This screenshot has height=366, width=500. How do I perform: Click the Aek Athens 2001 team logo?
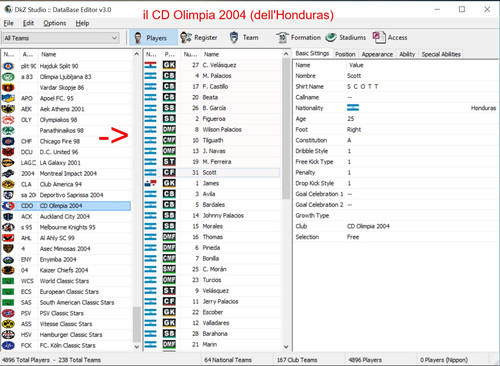(8, 109)
